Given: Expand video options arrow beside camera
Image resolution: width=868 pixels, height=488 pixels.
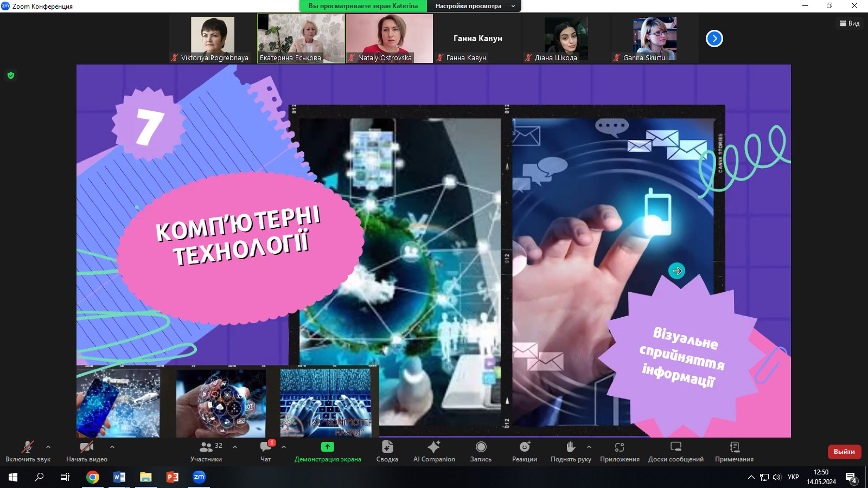Looking at the screenshot, I should [112, 447].
